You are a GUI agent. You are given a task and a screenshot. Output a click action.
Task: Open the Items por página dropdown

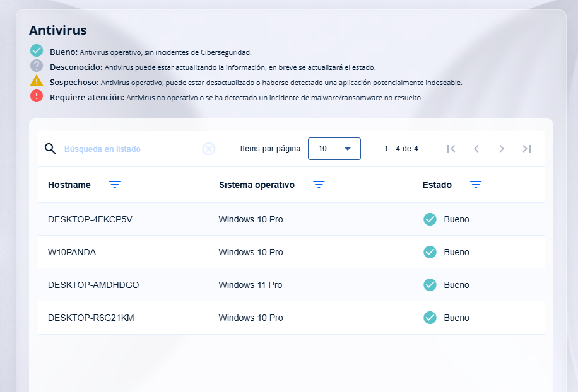point(334,149)
